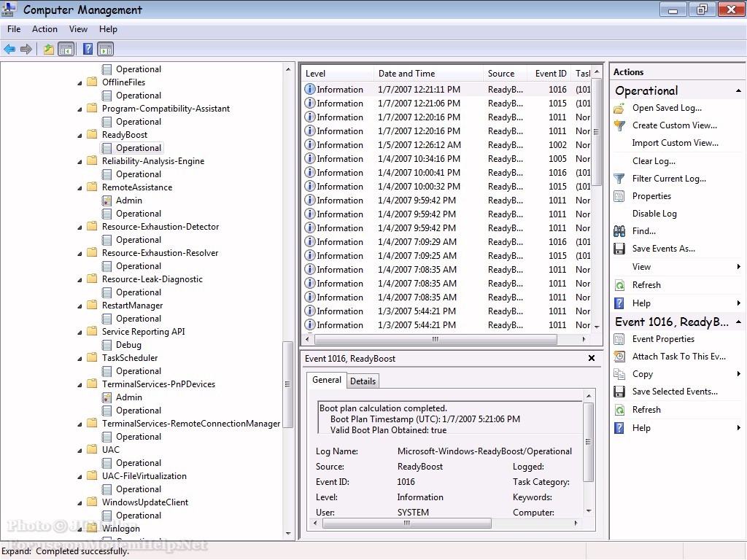Click Disable Log action
This screenshot has height=560, width=747.
tap(654, 214)
